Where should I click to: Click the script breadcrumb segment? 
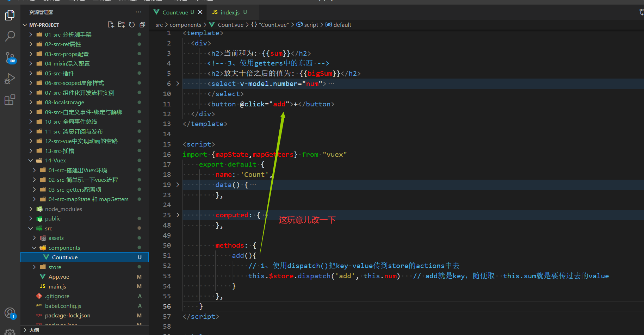308,25
